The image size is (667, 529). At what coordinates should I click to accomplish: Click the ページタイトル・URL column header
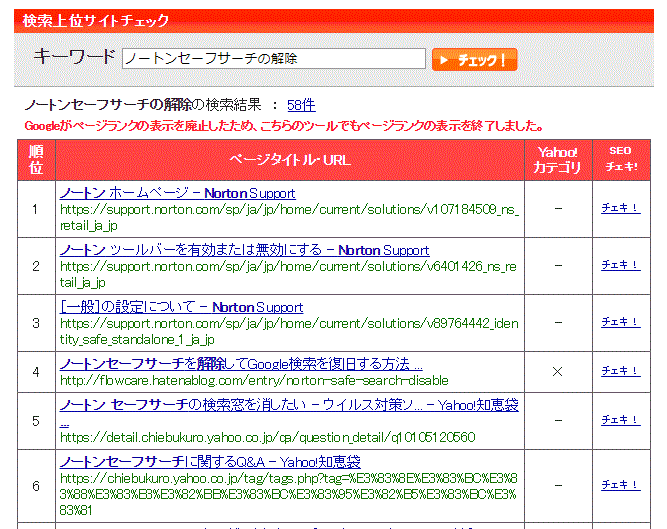pos(290,160)
